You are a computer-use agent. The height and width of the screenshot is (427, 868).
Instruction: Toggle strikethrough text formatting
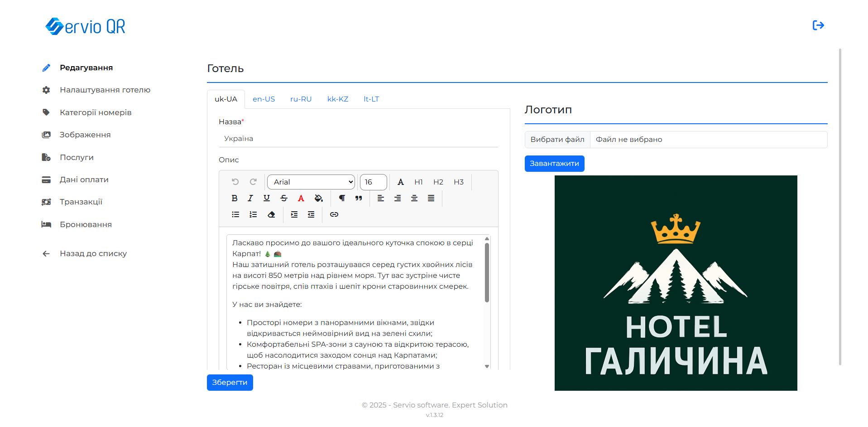284,198
